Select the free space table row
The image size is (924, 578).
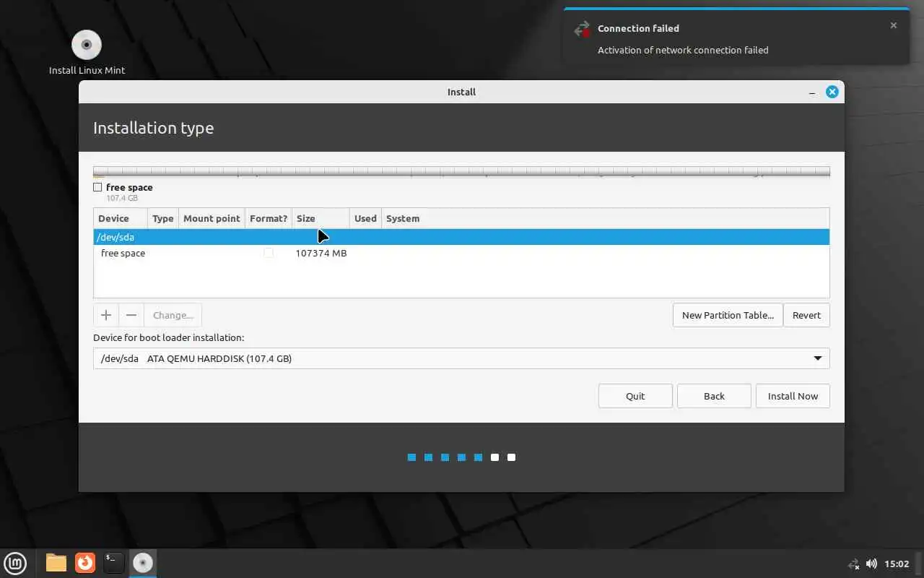coord(461,253)
